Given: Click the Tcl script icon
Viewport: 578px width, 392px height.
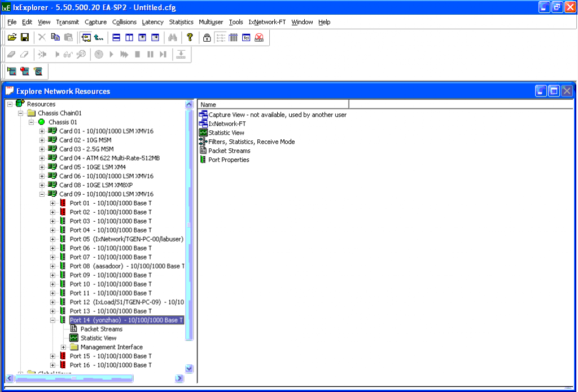Looking at the screenshot, I should (x=246, y=37).
